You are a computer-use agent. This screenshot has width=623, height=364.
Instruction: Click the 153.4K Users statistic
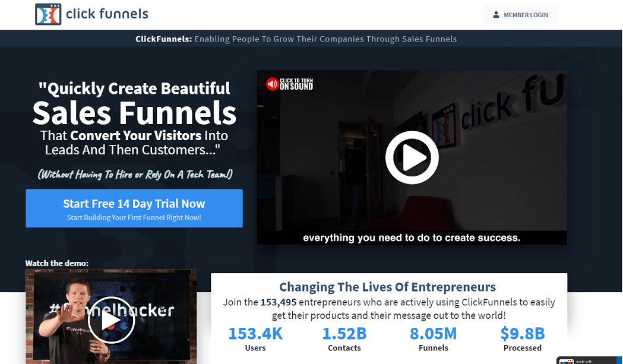coord(255,338)
